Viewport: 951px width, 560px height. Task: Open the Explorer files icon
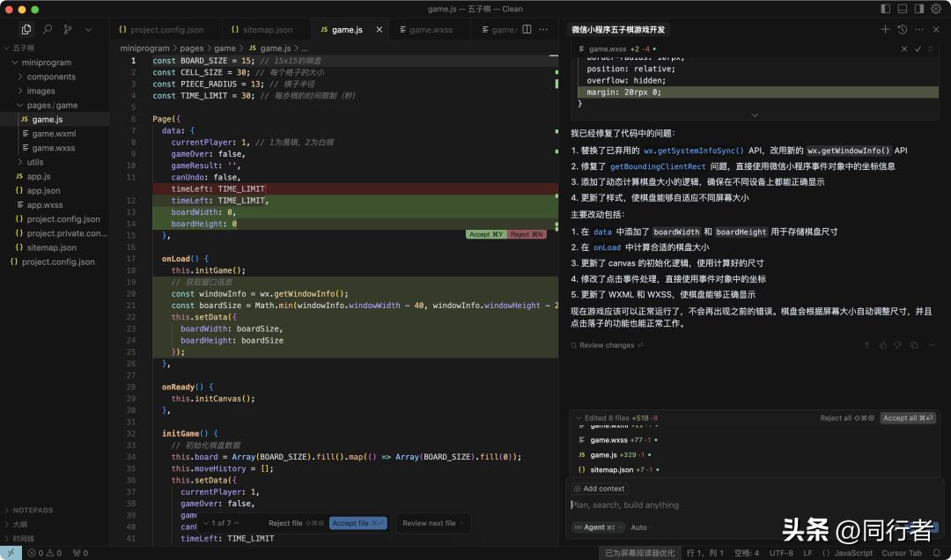[x=26, y=30]
